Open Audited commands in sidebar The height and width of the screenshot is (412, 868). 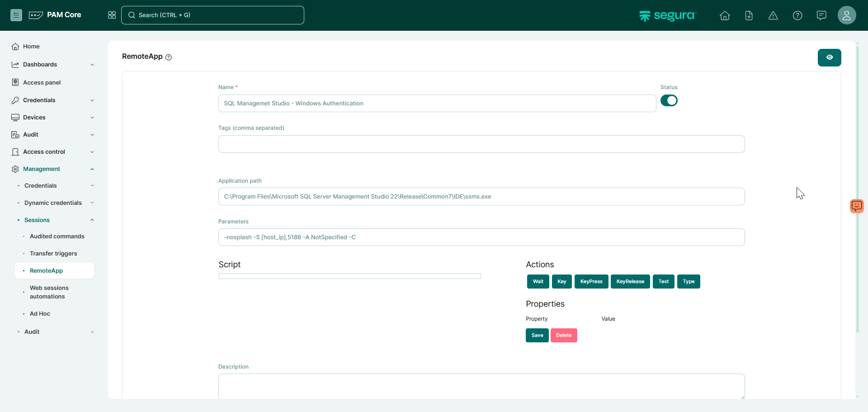(57, 237)
